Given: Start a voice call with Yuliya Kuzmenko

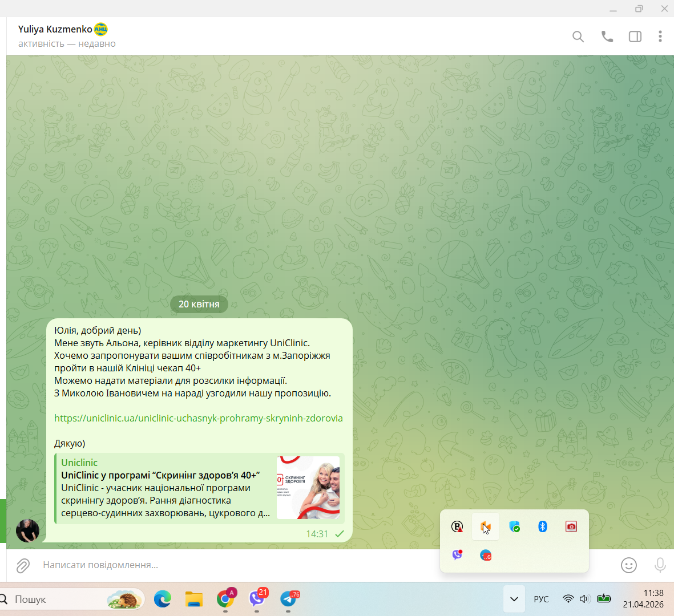Looking at the screenshot, I should (607, 37).
